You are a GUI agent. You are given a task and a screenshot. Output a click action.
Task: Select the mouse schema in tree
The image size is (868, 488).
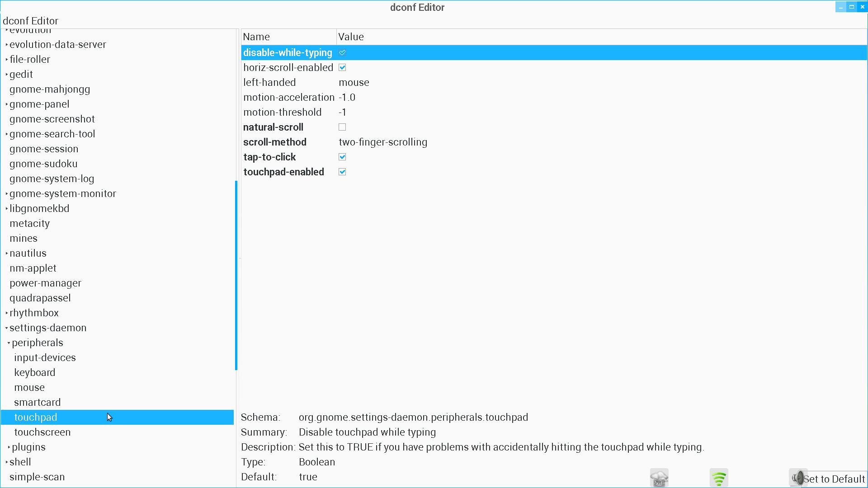click(x=29, y=388)
